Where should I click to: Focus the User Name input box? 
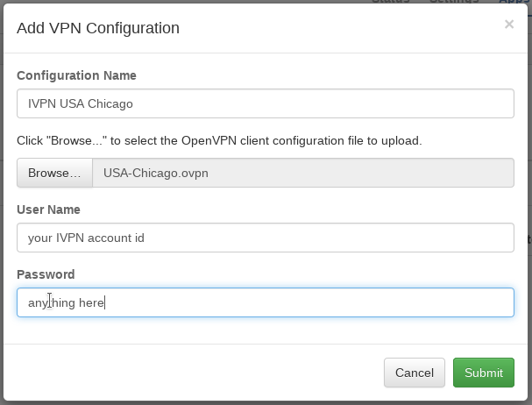pos(265,237)
